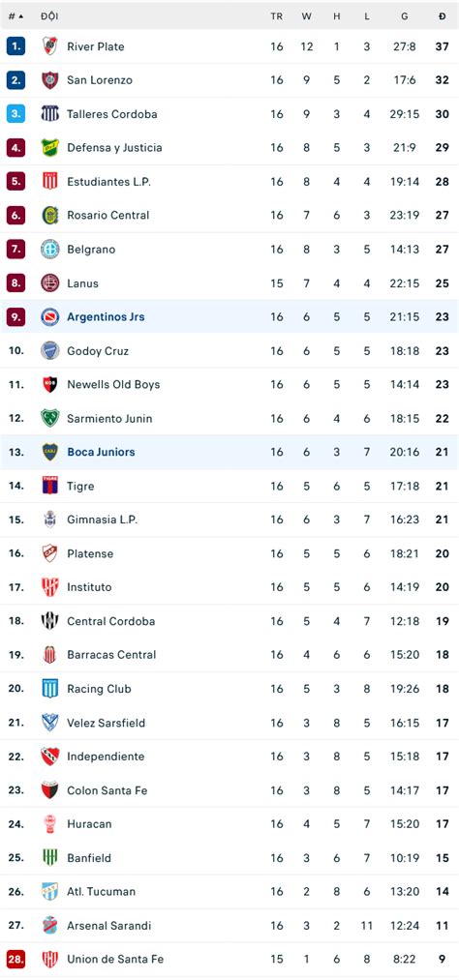Click the Banfield striped crest
This screenshot has height=980, width=459.
click(50, 857)
